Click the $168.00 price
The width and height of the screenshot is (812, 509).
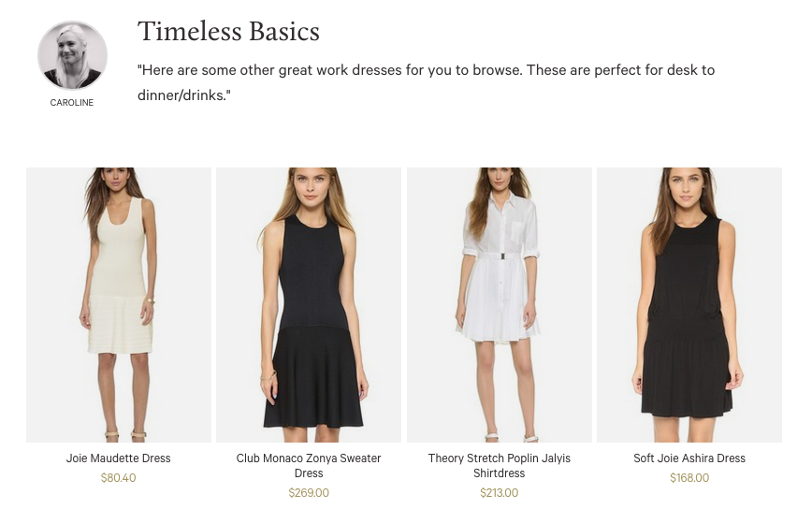pyautogui.click(x=689, y=478)
